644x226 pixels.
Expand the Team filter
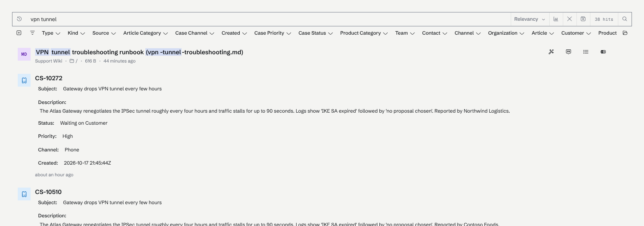405,33
